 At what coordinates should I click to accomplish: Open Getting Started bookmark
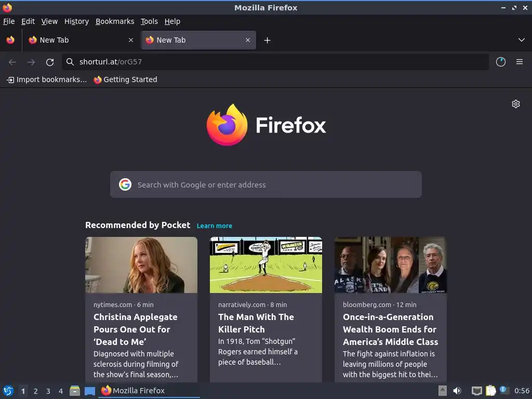126,79
